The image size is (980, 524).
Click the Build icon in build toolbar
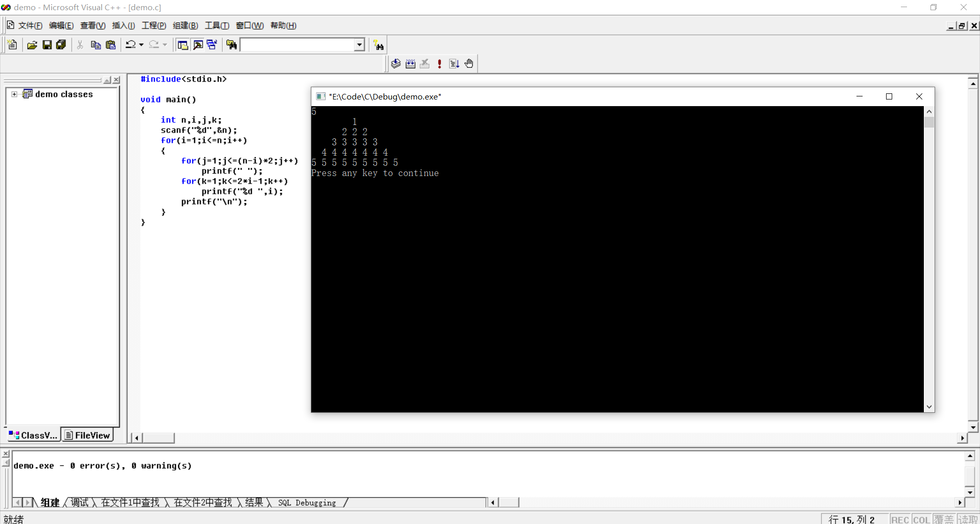pyautogui.click(x=410, y=64)
